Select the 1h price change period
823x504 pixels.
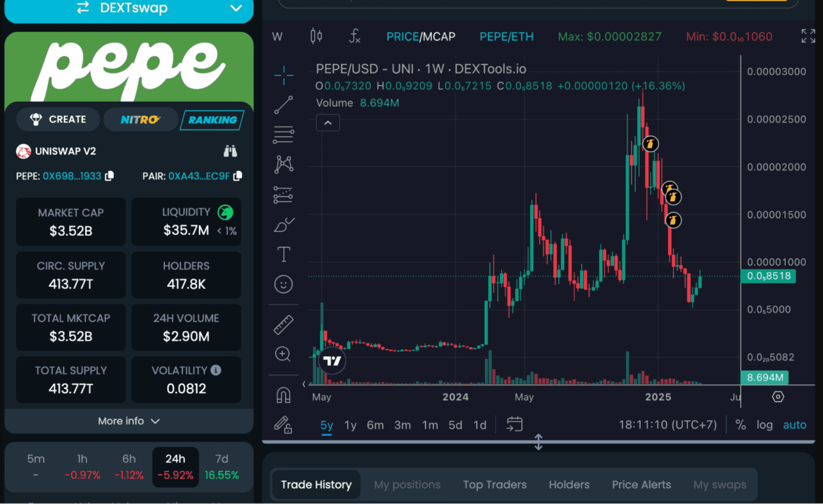(x=83, y=467)
